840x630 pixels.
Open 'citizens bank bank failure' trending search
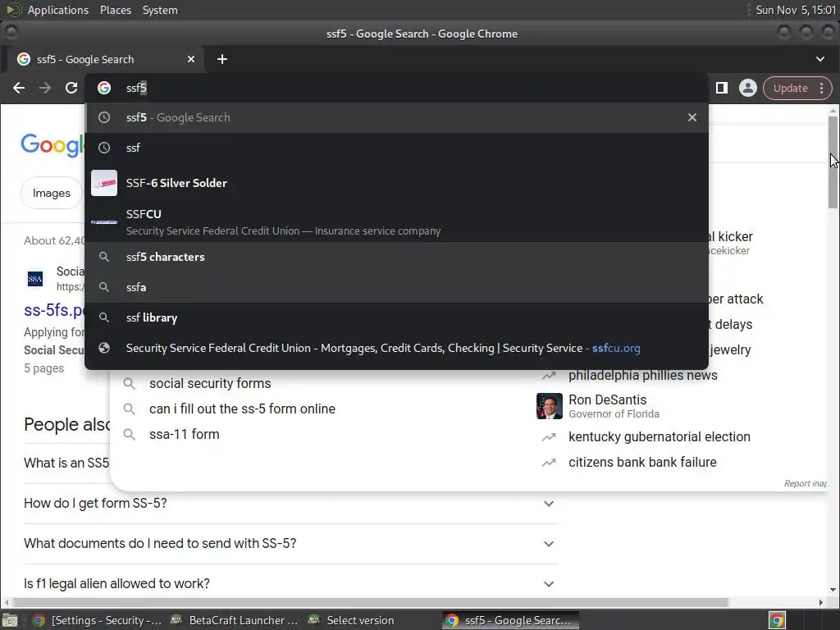pyautogui.click(x=642, y=463)
